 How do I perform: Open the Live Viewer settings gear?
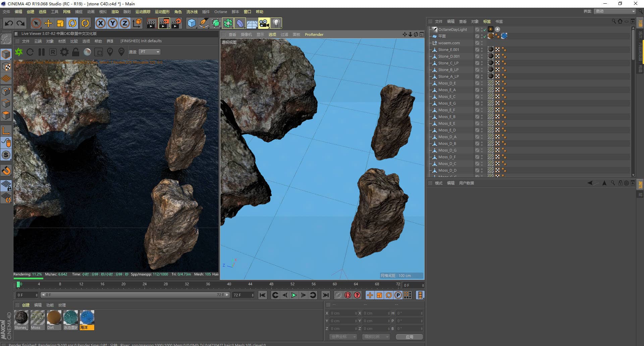point(64,52)
